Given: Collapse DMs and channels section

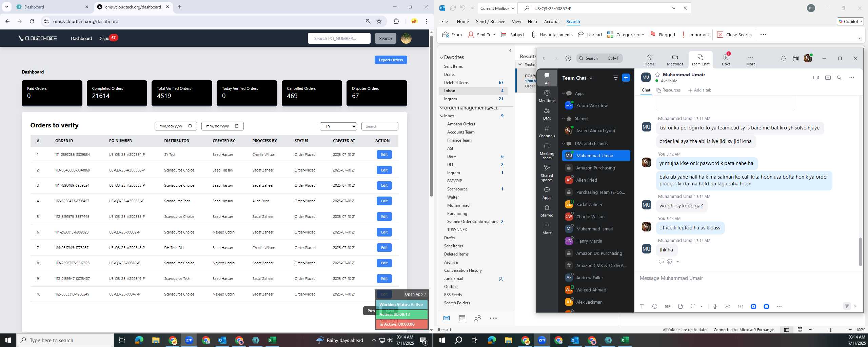Looking at the screenshot, I should [564, 144].
